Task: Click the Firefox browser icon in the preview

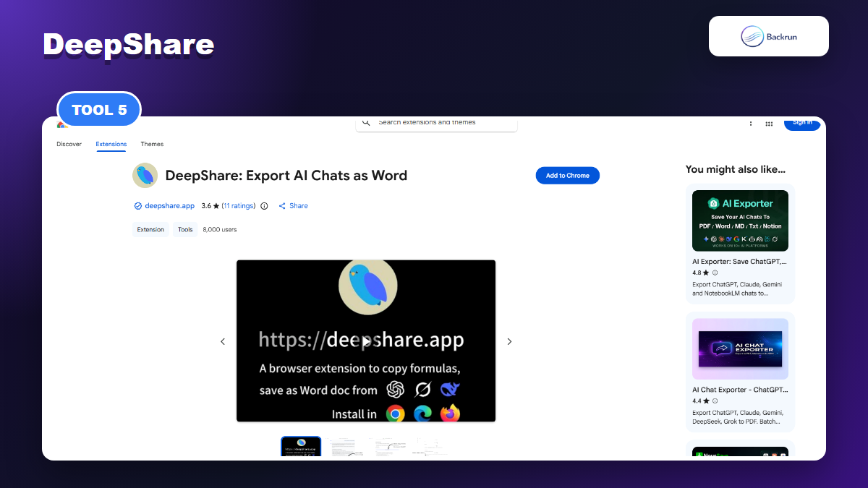Action: (x=450, y=414)
